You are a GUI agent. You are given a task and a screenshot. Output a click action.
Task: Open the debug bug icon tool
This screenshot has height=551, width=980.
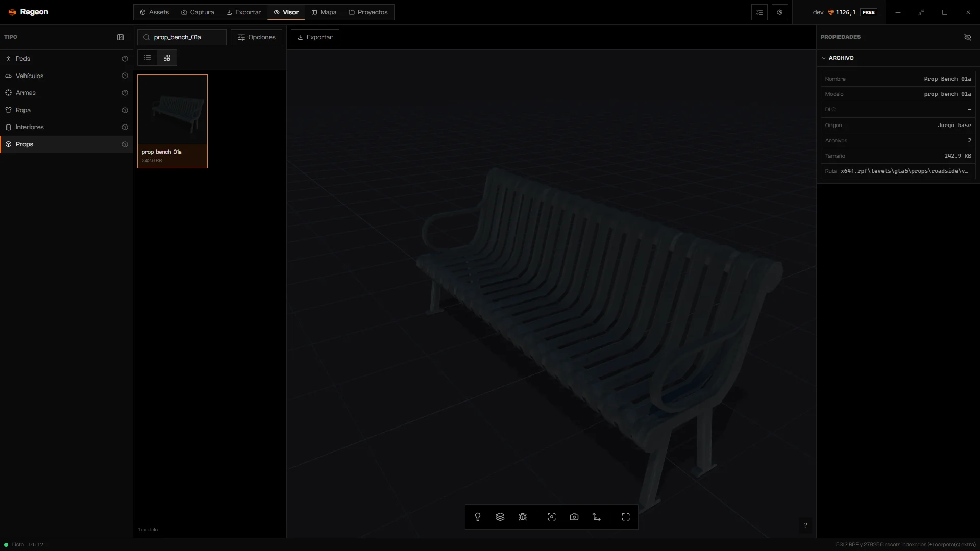(523, 517)
